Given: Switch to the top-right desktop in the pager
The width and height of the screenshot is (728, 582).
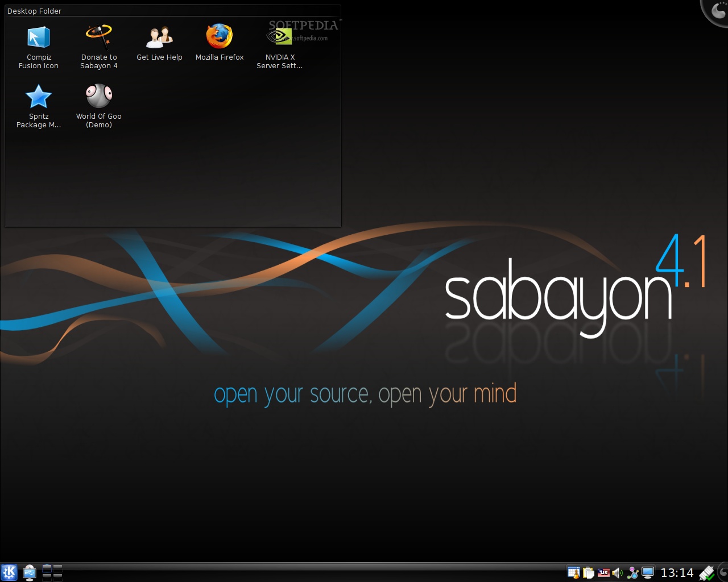Looking at the screenshot, I should 57,568.
